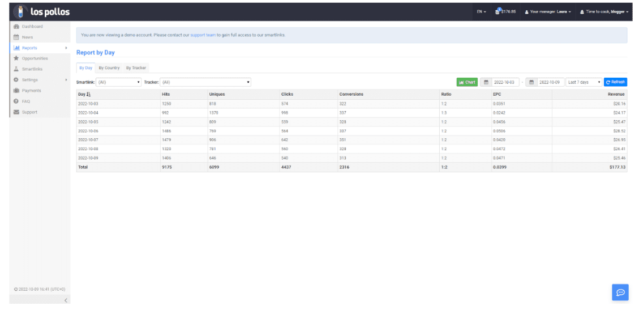Open Dashboard from the sidebar
The width and height of the screenshot is (644, 327).
click(x=32, y=26)
